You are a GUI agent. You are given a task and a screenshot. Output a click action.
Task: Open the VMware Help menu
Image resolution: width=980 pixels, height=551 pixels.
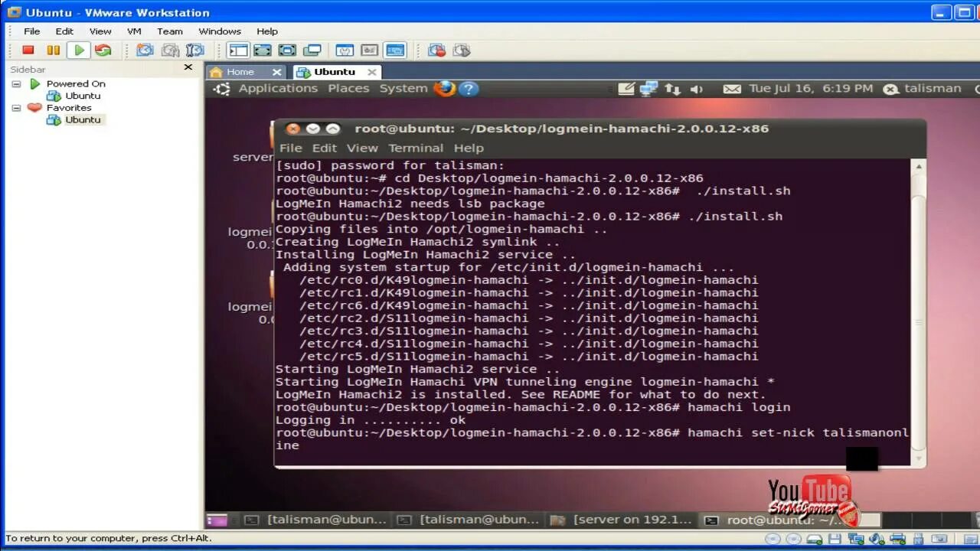point(267,31)
